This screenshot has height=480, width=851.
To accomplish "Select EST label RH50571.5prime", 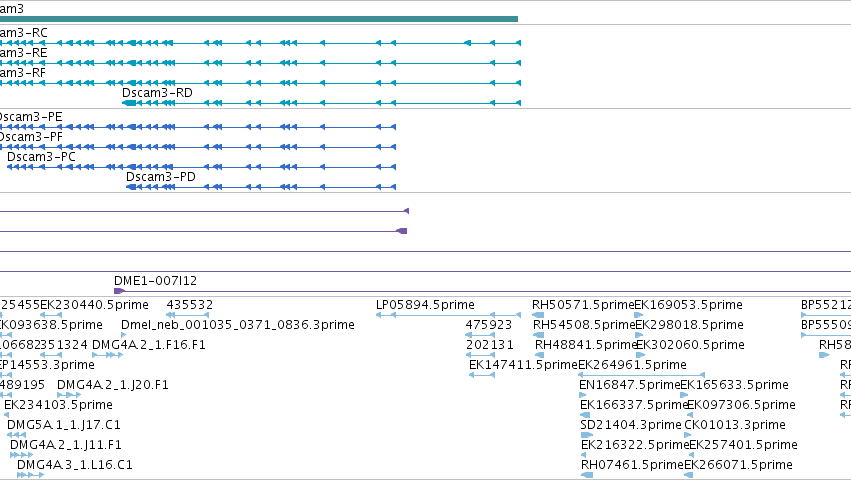I will tap(583, 305).
